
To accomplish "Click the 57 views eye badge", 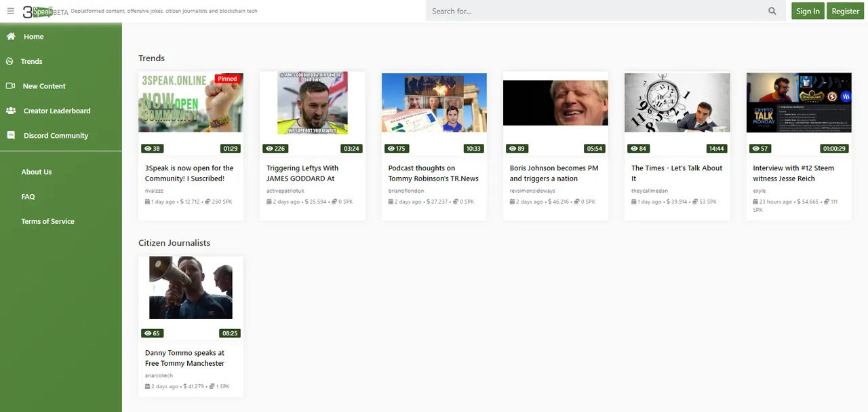I will [759, 149].
